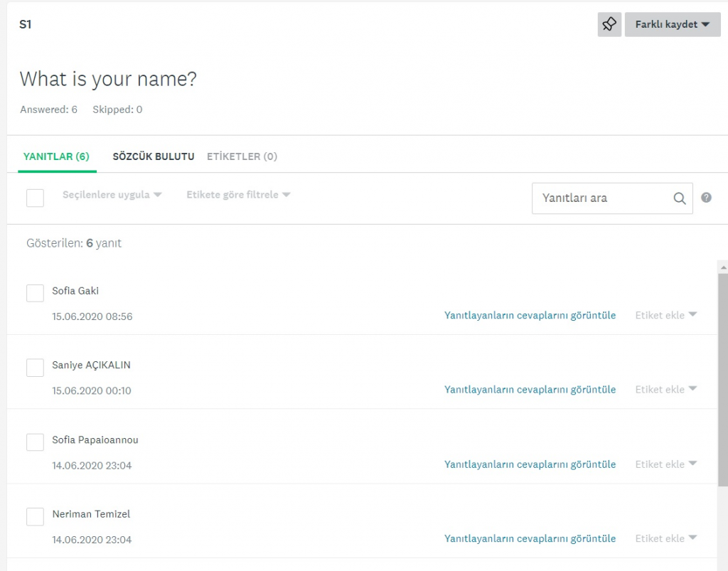Open the Farklı kaydet dropdown
This screenshot has height=571, width=728.
pos(672,24)
